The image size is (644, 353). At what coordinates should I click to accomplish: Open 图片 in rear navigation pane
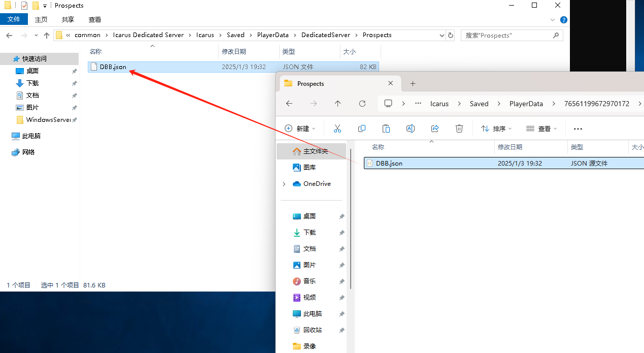tap(32, 108)
